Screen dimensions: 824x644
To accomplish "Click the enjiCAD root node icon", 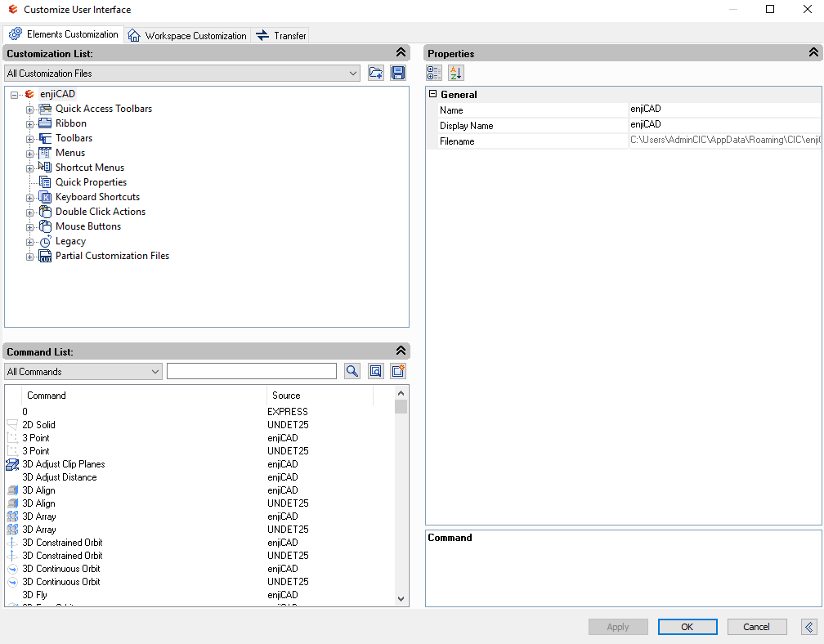I will point(29,94).
